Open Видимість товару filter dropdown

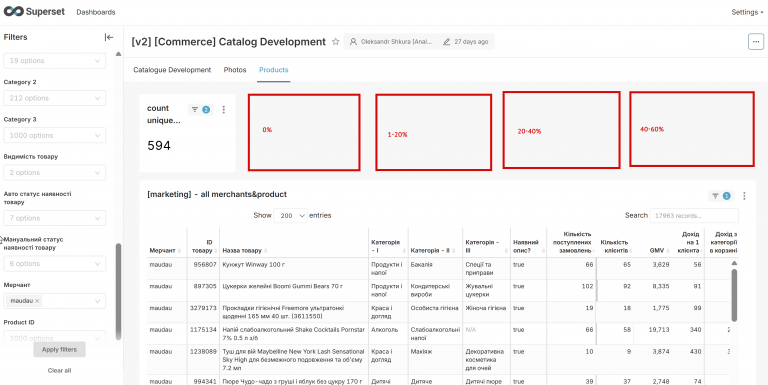[x=54, y=172]
